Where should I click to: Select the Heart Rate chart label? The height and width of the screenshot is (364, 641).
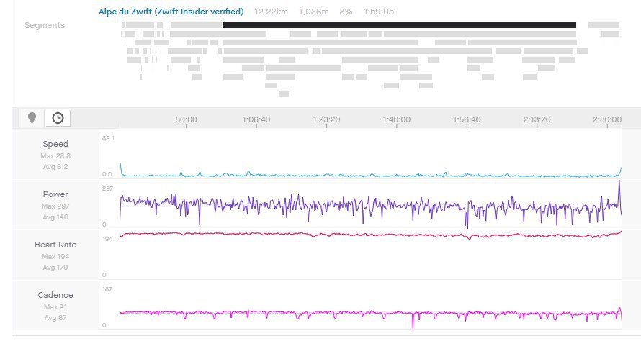(x=55, y=245)
